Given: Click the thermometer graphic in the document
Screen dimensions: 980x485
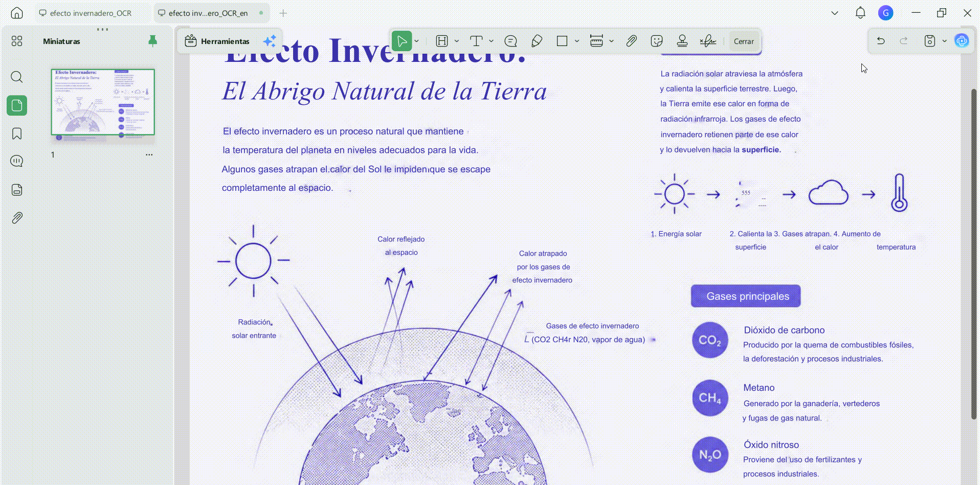Looking at the screenshot, I should pyautogui.click(x=899, y=193).
